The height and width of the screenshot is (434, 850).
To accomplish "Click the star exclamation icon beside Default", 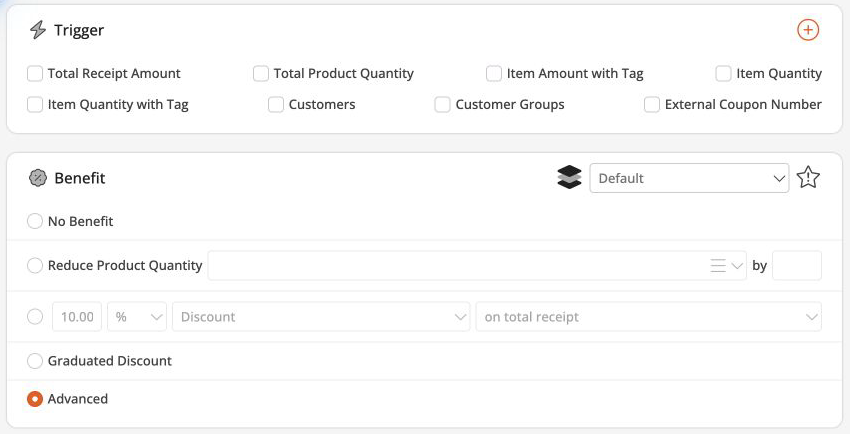I will point(808,178).
